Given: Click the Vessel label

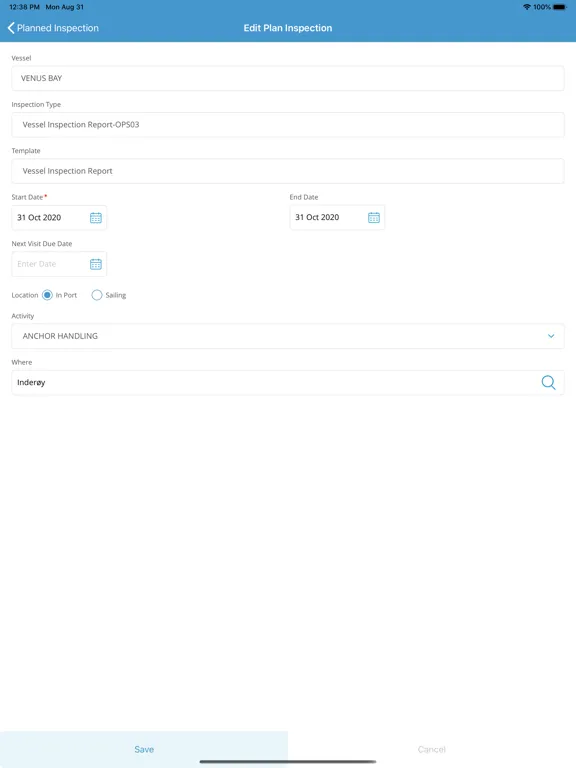Looking at the screenshot, I should click(21, 58).
